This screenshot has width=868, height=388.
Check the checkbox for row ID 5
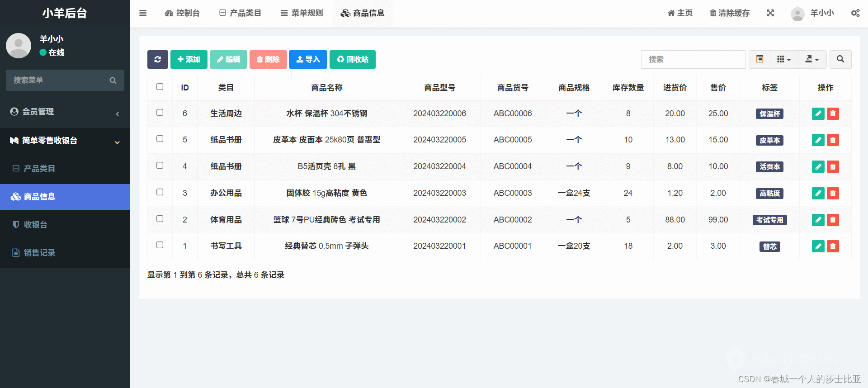click(160, 138)
